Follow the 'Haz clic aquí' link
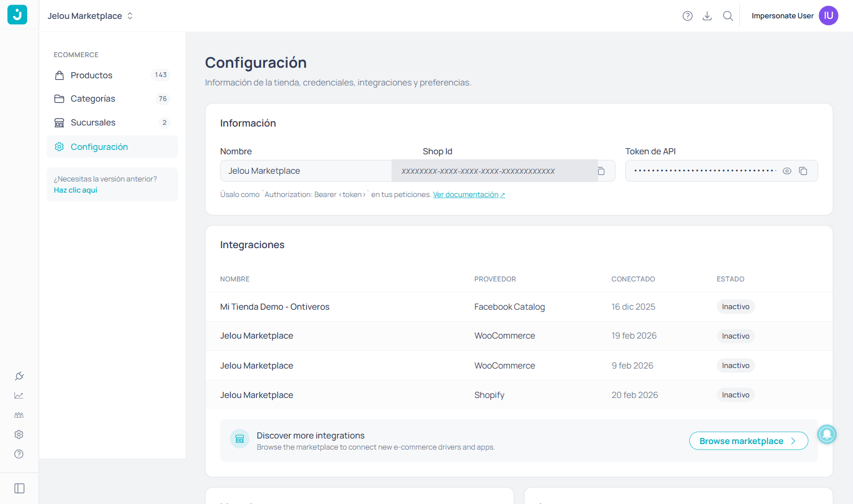This screenshot has height=504, width=853. click(x=76, y=190)
